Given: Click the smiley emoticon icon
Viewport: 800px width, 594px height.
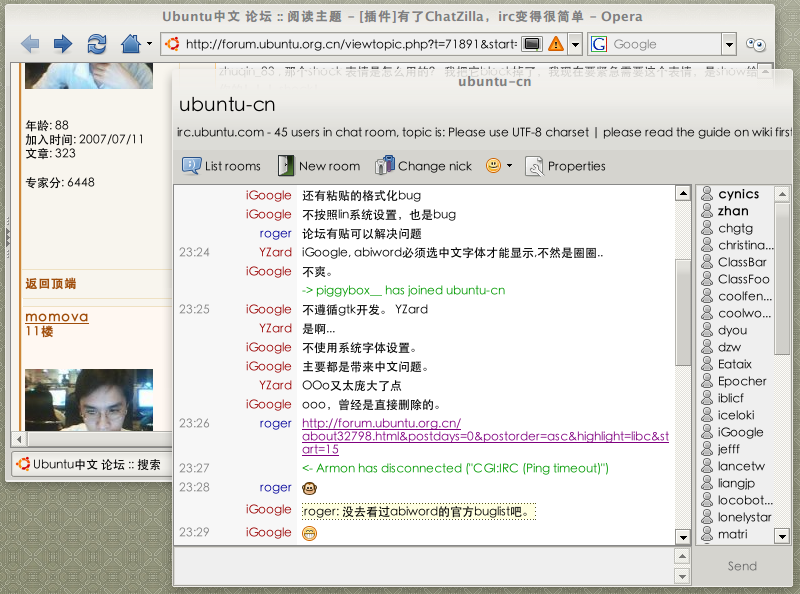Looking at the screenshot, I should point(493,166).
